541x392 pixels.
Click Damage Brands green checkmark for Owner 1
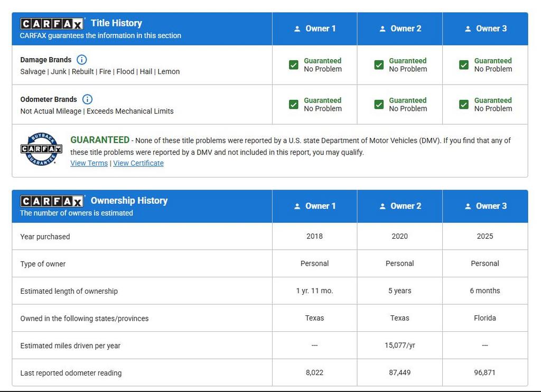pos(294,65)
